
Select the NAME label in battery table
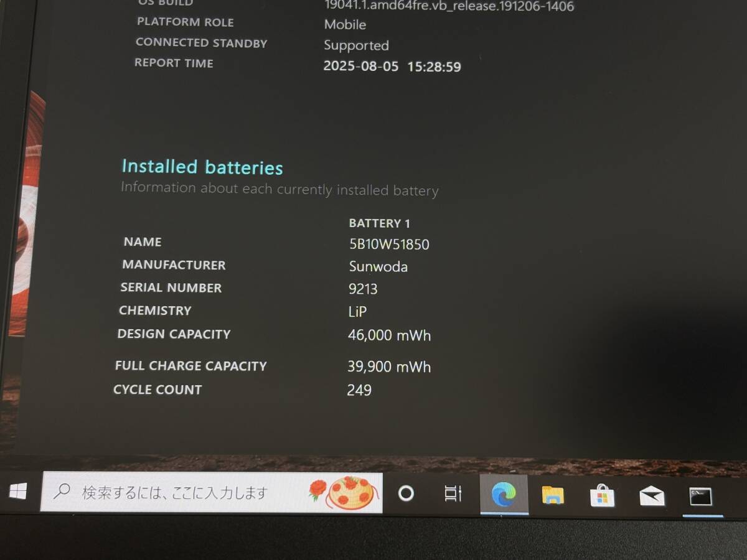point(143,242)
